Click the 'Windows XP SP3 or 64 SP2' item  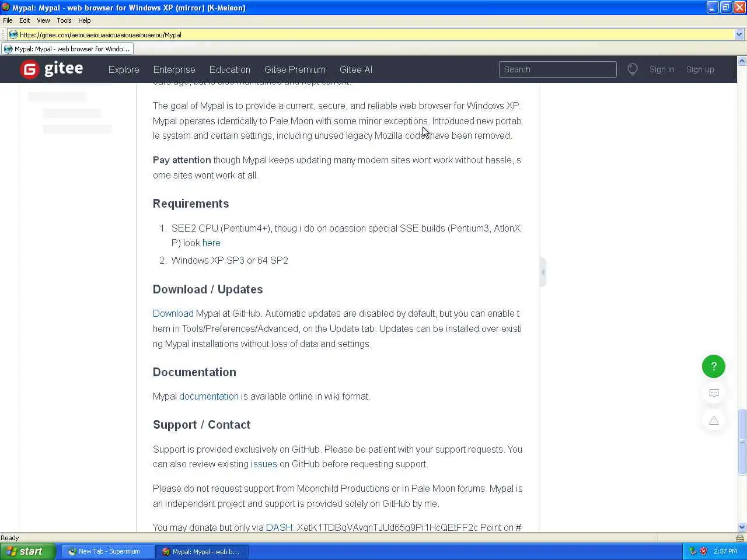(229, 261)
